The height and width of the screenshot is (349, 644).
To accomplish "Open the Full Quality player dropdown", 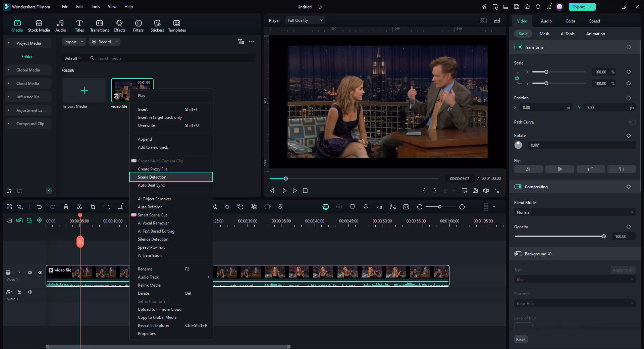I will click(305, 20).
